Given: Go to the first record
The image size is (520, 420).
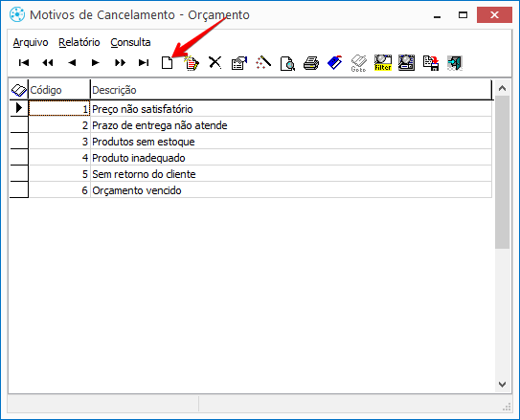Looking at the screenshot, I should [x=24, y=62].
